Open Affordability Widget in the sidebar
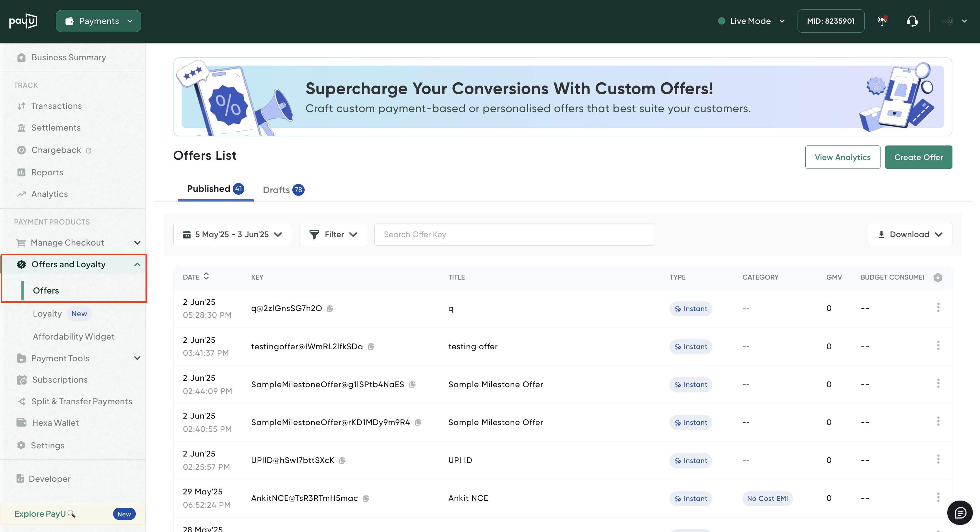 point(74,337)
